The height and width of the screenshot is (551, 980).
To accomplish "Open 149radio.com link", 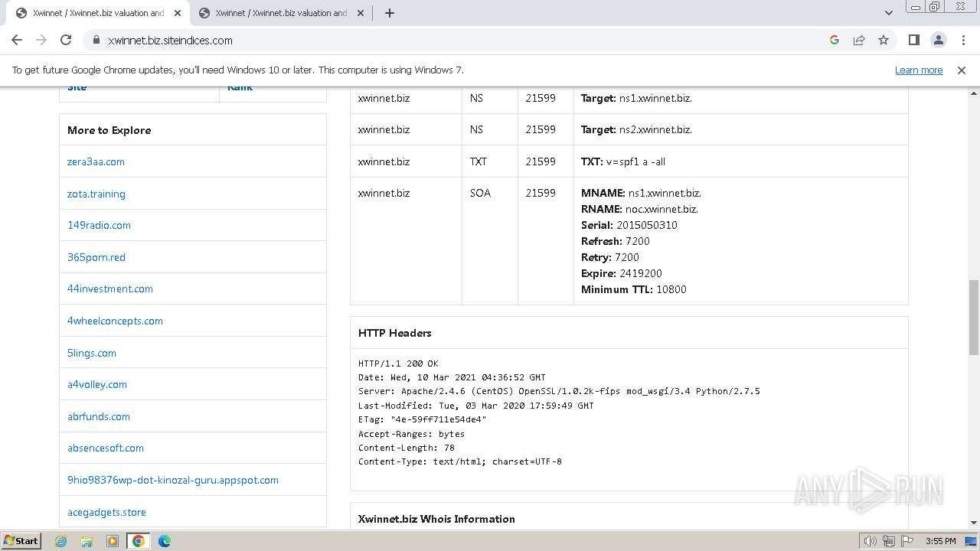I will point(99,225).
